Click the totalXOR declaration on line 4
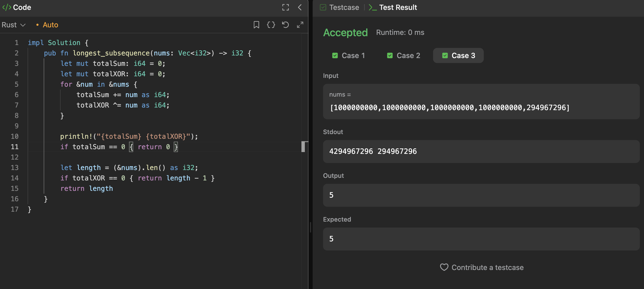The image size is (644, 289). (113, 74)
